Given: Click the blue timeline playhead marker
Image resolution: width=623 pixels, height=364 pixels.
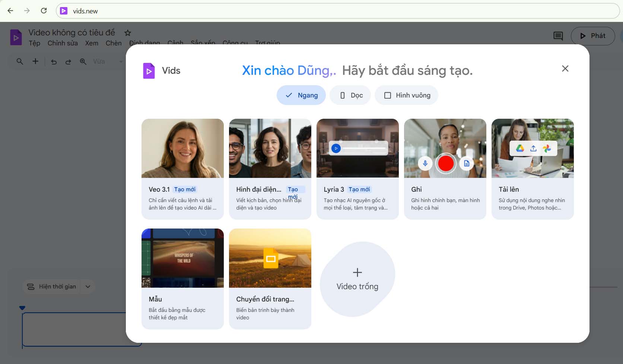Looking at the screenshot, I should [22, 308].
